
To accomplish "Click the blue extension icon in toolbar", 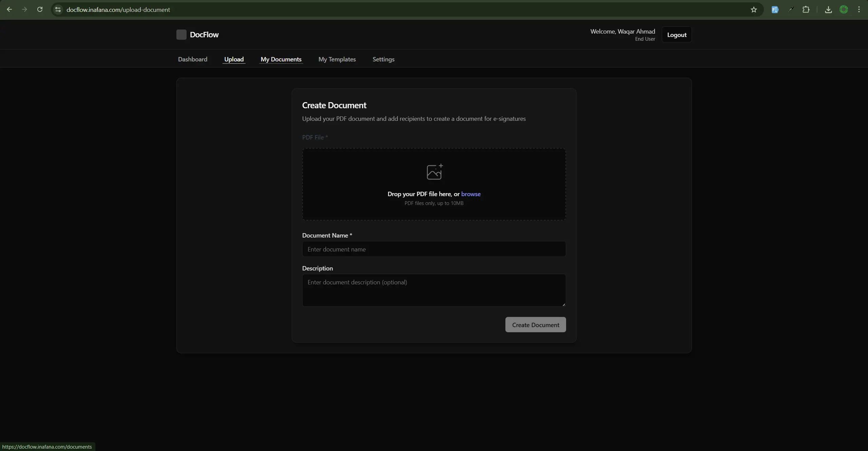I will (x=775, y=10).
